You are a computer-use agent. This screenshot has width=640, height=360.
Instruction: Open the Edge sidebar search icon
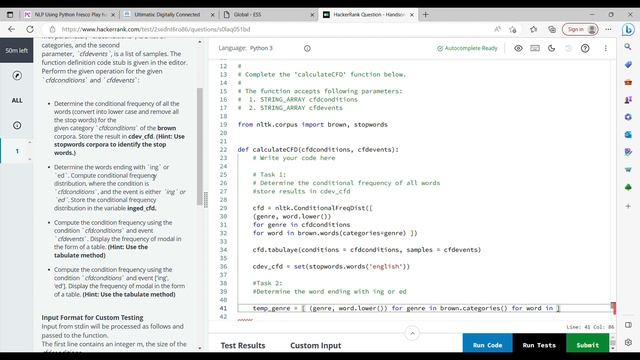(x=628, y=47)
